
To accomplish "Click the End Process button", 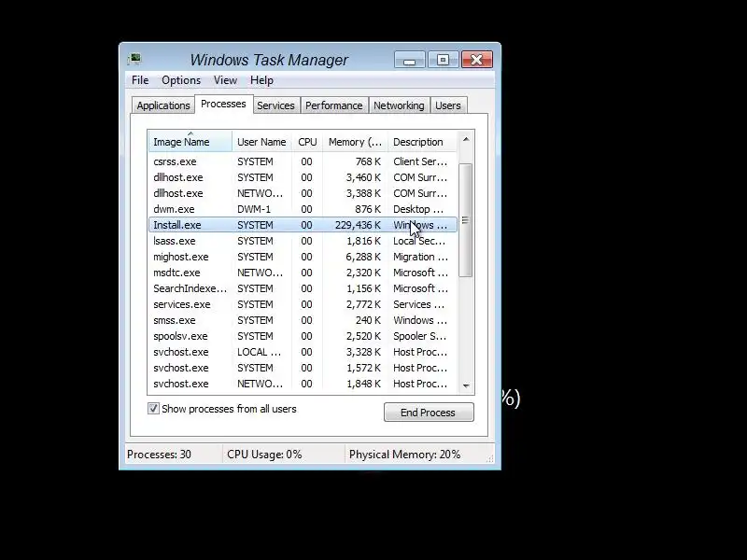I will point(429,413).
